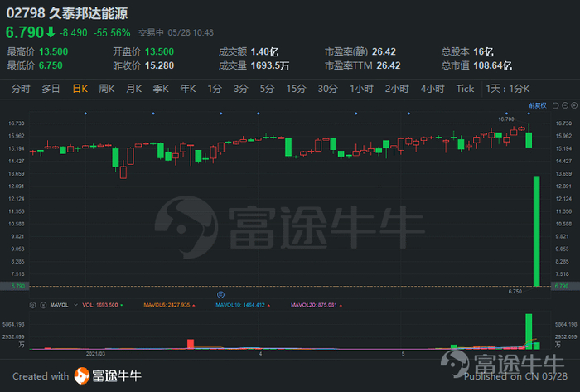Image resolution: width=580 pixels, height=392 pixels.
Task: Click the 市盈率(静) 26.42 value
Action: click(x=384, y=51)
